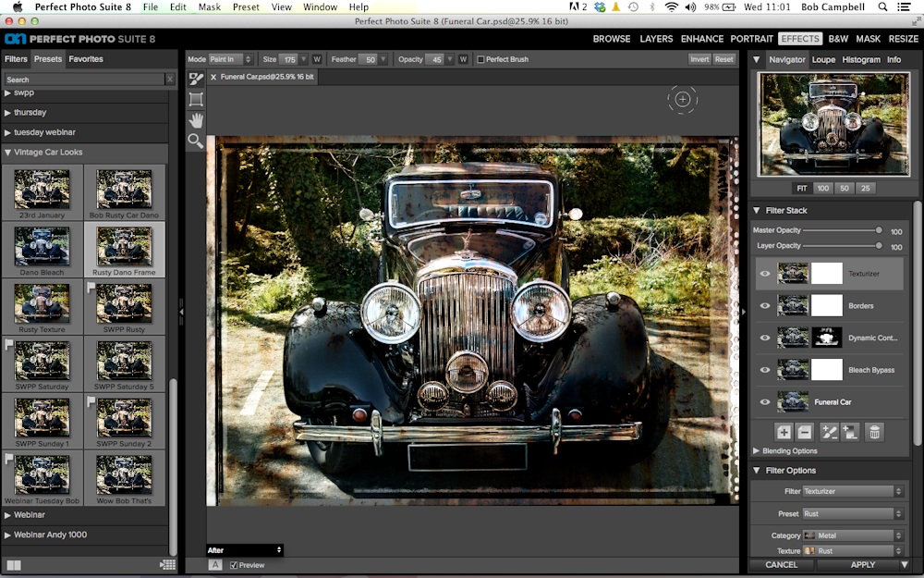Image resolution: width=924 pixels, height=578 pixels.
Task: Open the Preset Rust dropdown
Action: click(x=853, y=513)
